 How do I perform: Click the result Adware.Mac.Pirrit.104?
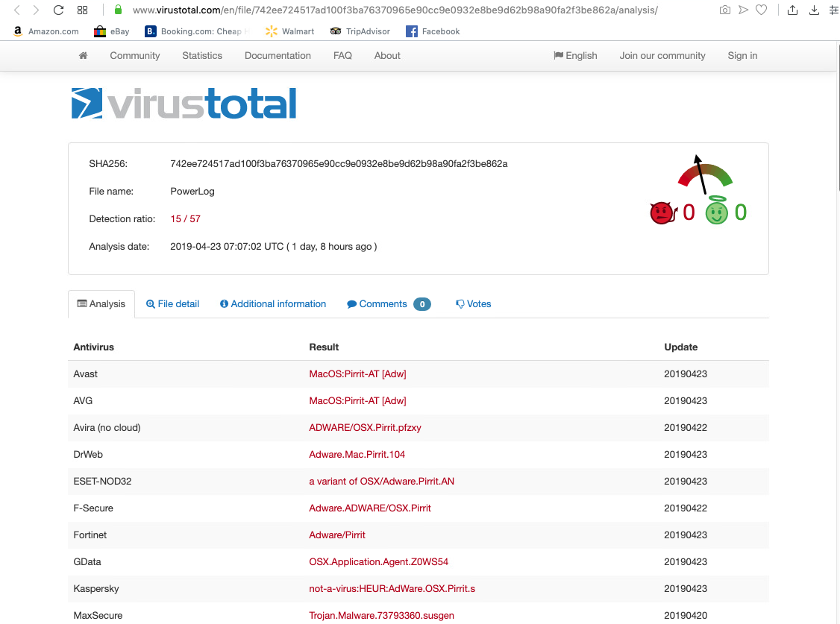click(357, 454)
